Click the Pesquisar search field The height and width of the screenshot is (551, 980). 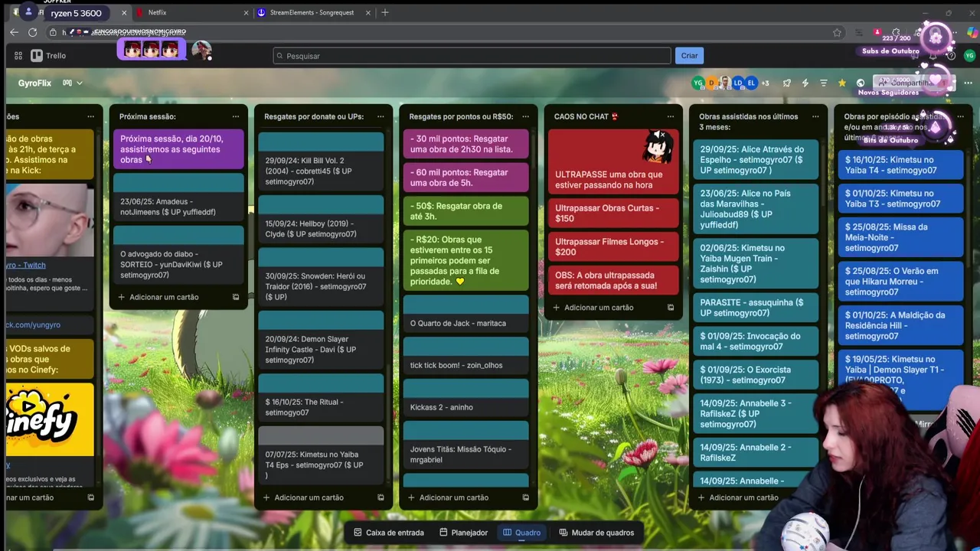(472, 56)
